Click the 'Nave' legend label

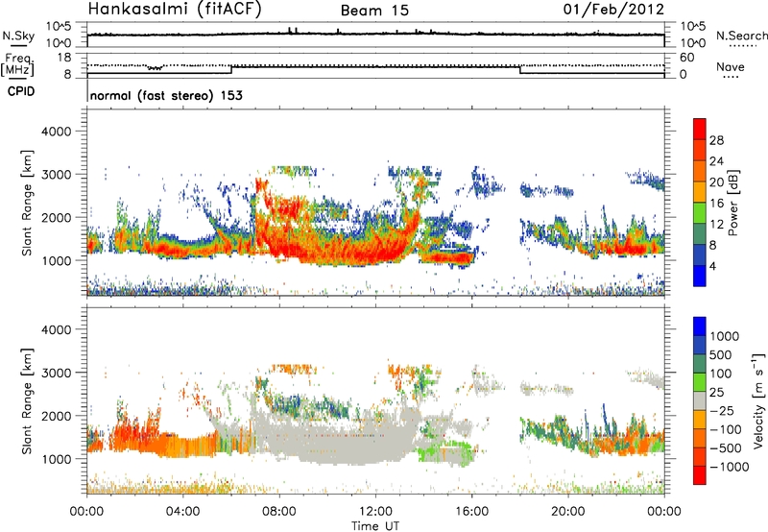[731, 66]
